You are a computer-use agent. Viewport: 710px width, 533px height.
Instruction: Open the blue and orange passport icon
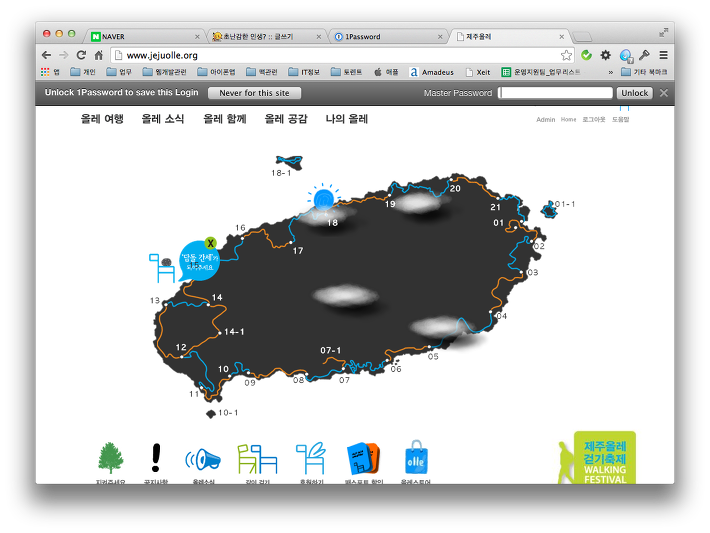point(363,458)
